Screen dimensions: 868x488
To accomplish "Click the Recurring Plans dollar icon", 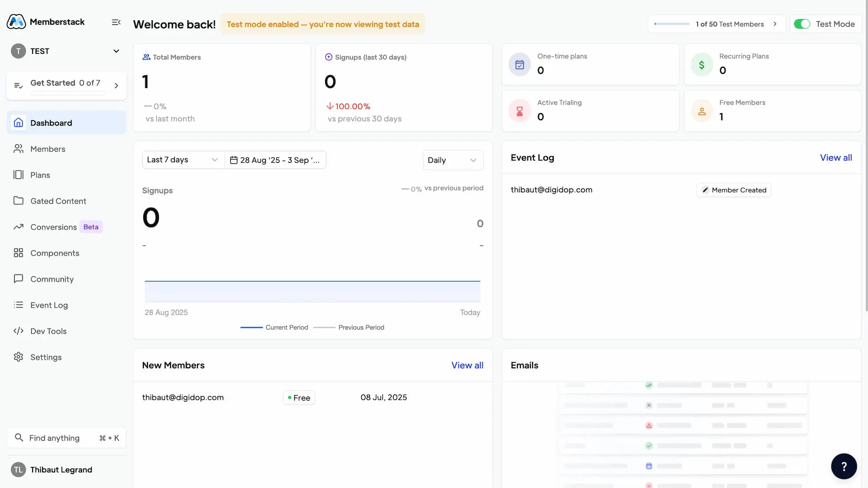I will tap(701, 65).
